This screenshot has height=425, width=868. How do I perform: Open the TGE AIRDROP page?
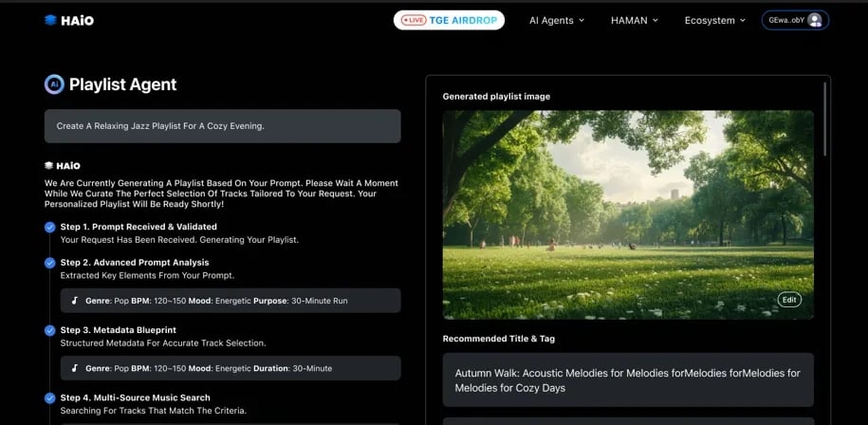(449, 20)
